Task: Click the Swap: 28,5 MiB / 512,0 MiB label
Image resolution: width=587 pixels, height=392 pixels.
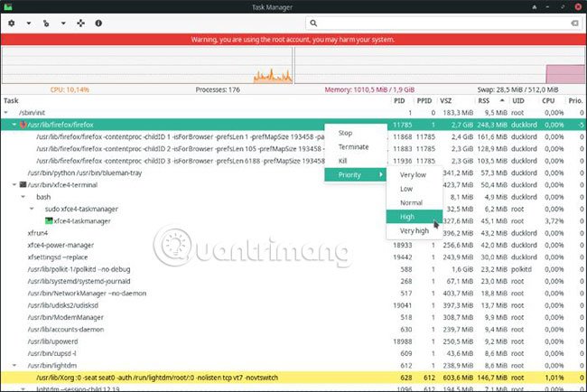Action: [x=517, y=89]
